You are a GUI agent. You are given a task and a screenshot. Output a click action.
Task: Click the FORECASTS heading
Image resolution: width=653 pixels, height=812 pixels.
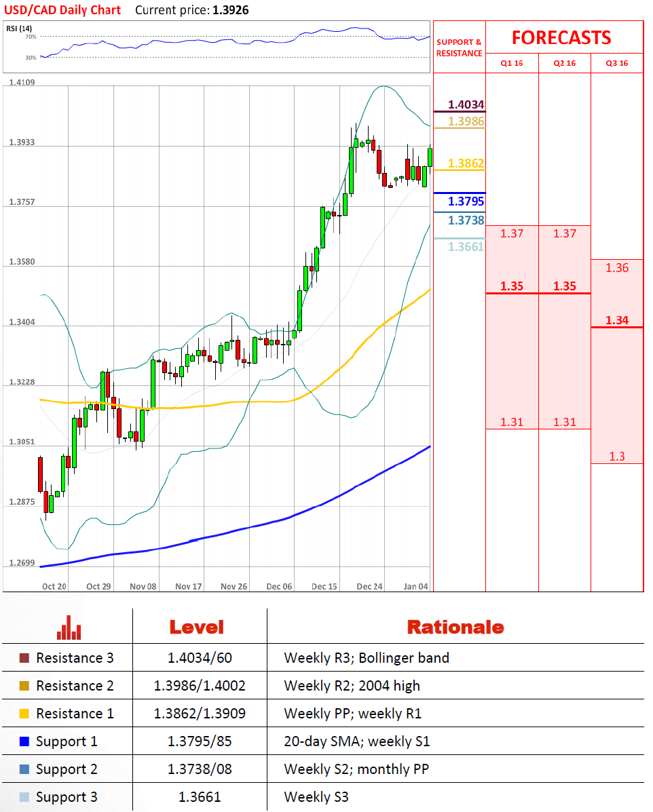[561, 37]
